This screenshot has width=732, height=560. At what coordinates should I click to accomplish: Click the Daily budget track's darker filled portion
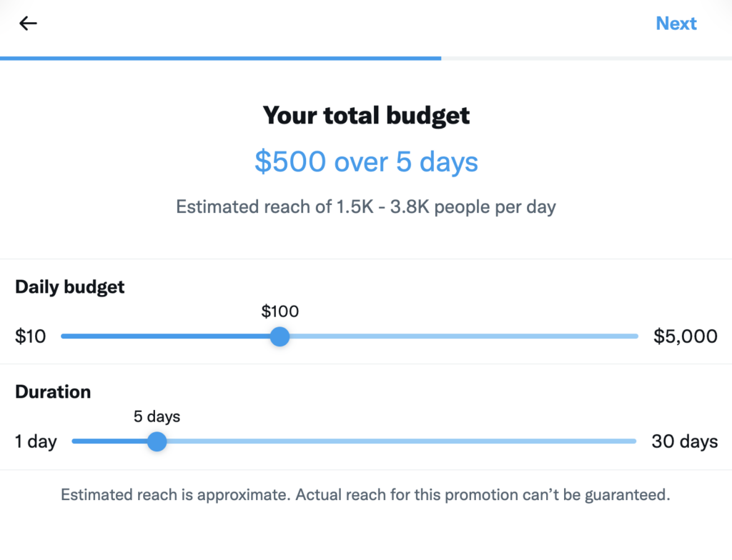coord(164,336)
